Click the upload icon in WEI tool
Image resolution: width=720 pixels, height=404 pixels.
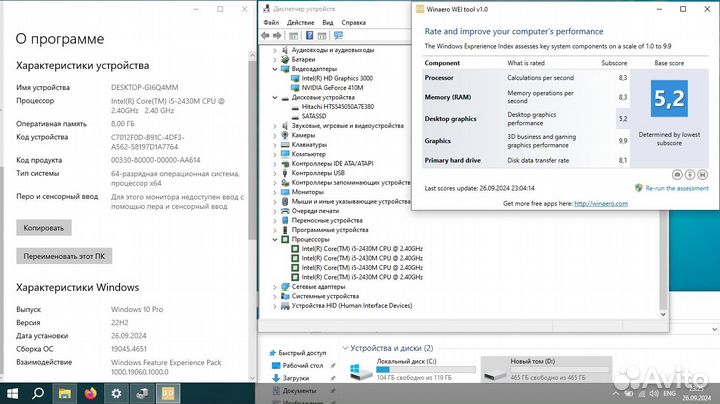coord(690,174)
